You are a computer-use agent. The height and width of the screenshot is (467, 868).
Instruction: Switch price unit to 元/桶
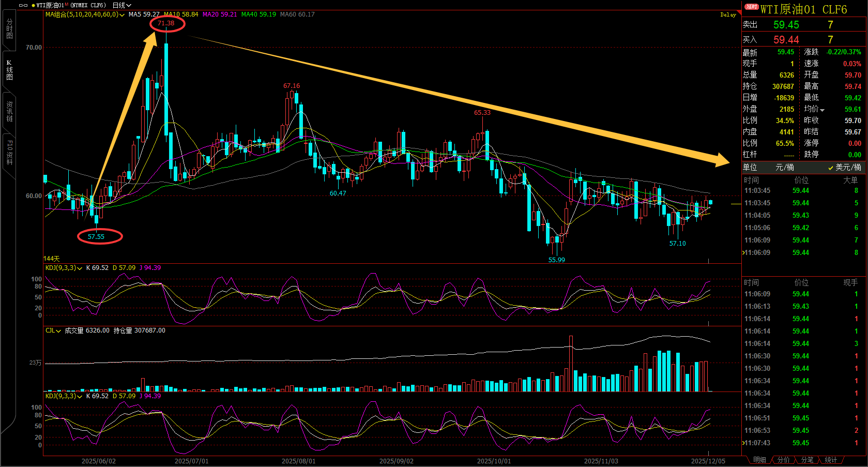tap(784, 167)
